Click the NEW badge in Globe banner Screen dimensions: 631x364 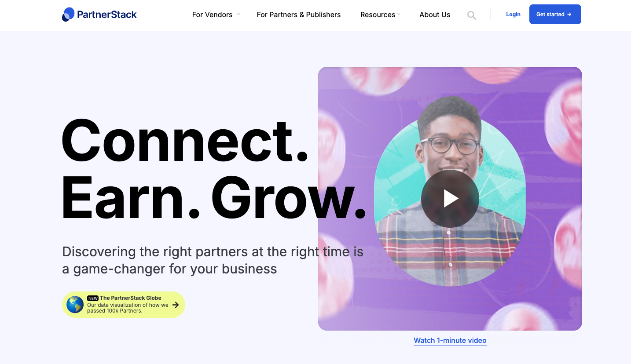[x=93, y=298]
